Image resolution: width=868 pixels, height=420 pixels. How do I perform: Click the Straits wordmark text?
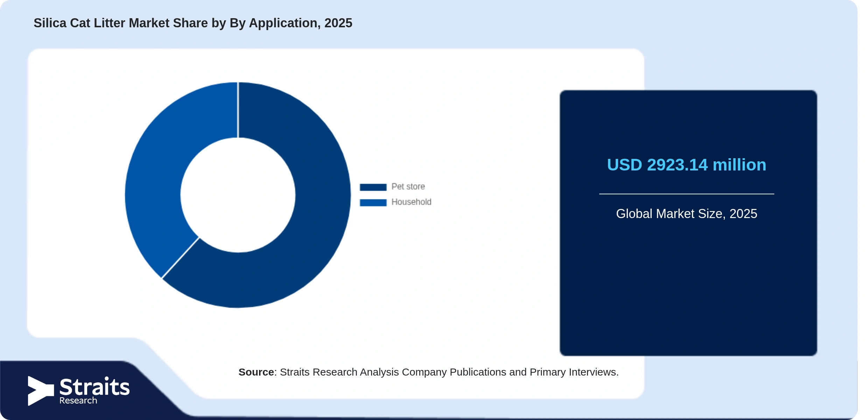point(94,387)
